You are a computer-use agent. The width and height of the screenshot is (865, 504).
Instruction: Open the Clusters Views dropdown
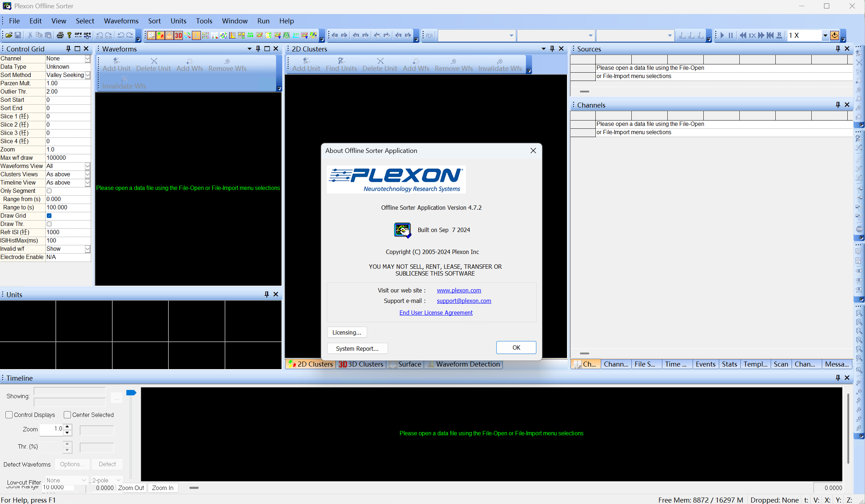[87, 174]
